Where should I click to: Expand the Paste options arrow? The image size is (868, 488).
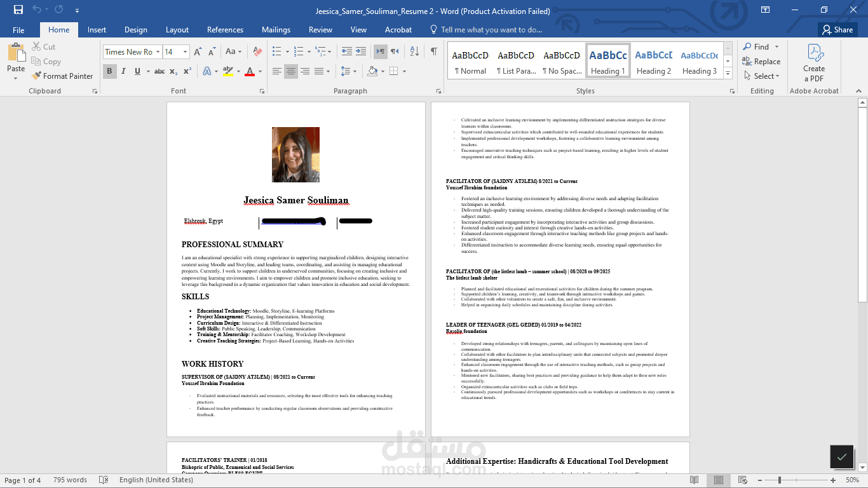[x=16, y=79]
